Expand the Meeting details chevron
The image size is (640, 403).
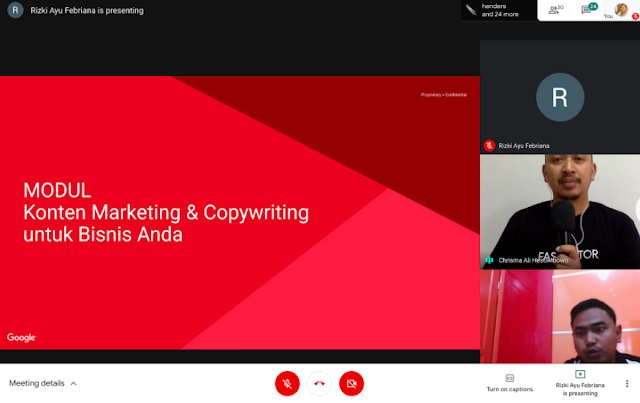(x=73, y=383)
